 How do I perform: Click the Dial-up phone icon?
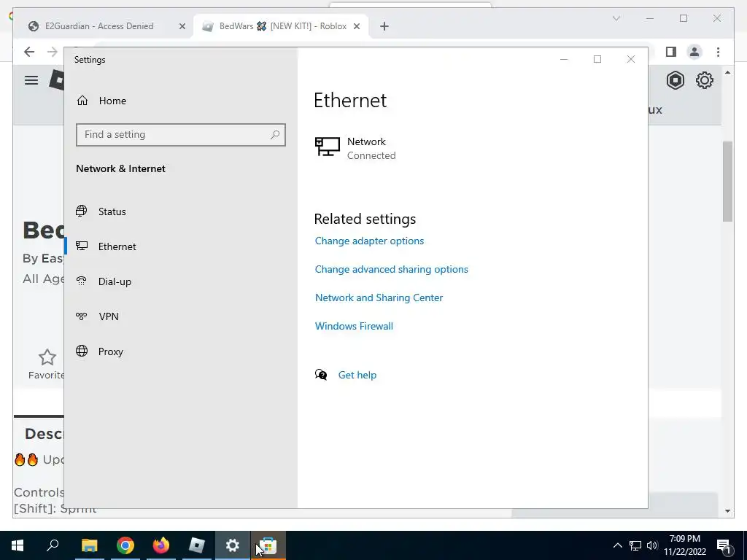click(82, 281)
